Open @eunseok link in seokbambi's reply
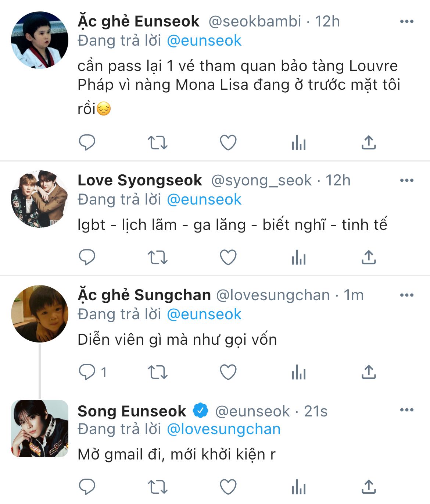 point(204,41)
